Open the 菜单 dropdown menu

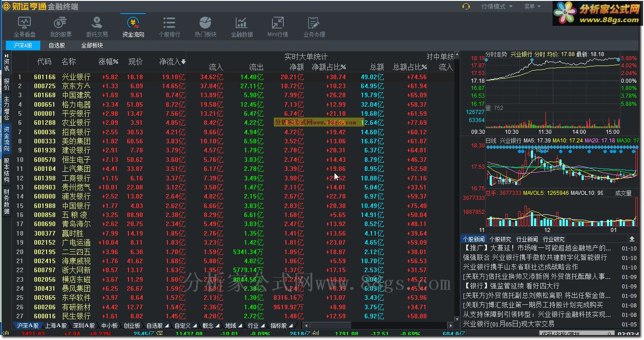coord(532,6)
